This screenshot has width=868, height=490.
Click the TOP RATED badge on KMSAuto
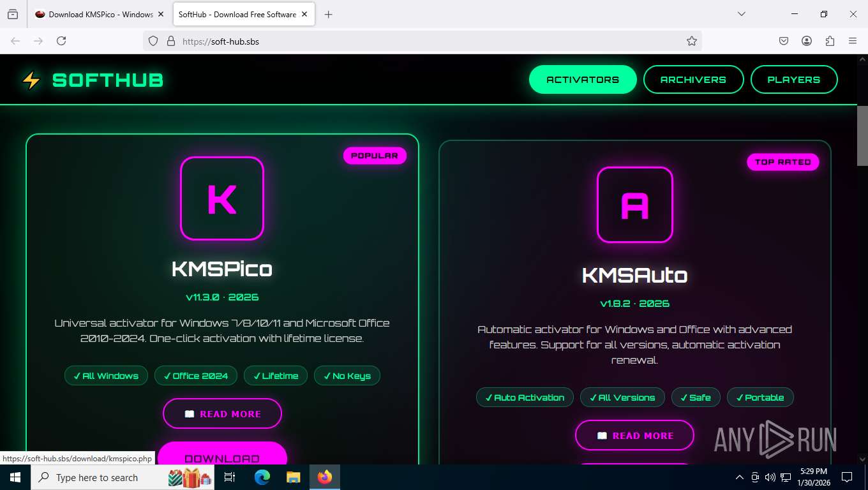[782, 162]
